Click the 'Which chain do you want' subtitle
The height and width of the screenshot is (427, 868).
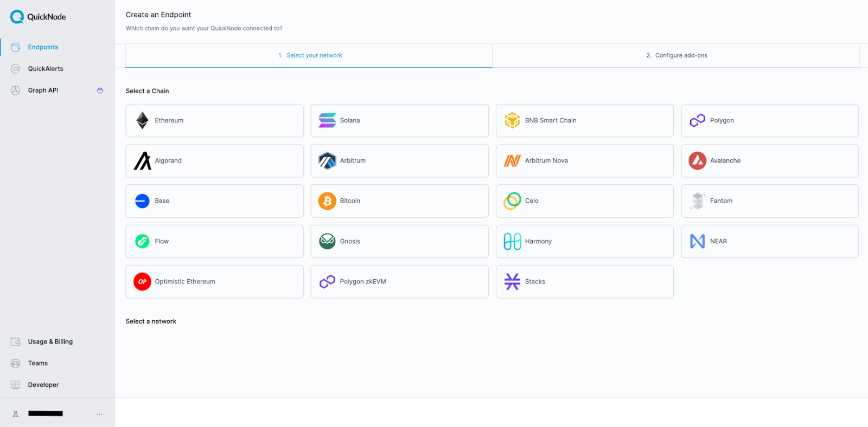[204, 28]
